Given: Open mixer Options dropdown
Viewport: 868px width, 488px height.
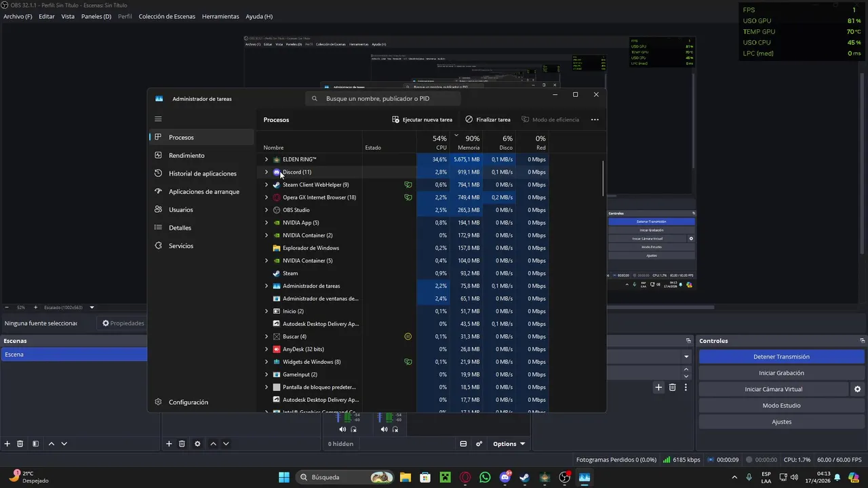Looking at the screenshot, I should pos(509,444).
